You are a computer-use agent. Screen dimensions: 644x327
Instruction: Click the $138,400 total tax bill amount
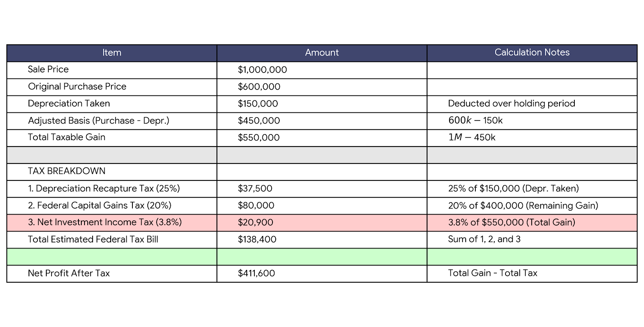257,240
